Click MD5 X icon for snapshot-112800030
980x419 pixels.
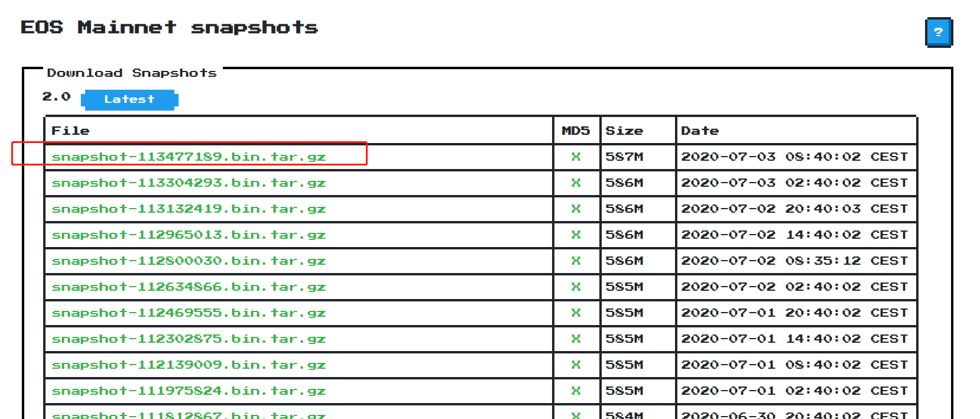tap(576, 261)
